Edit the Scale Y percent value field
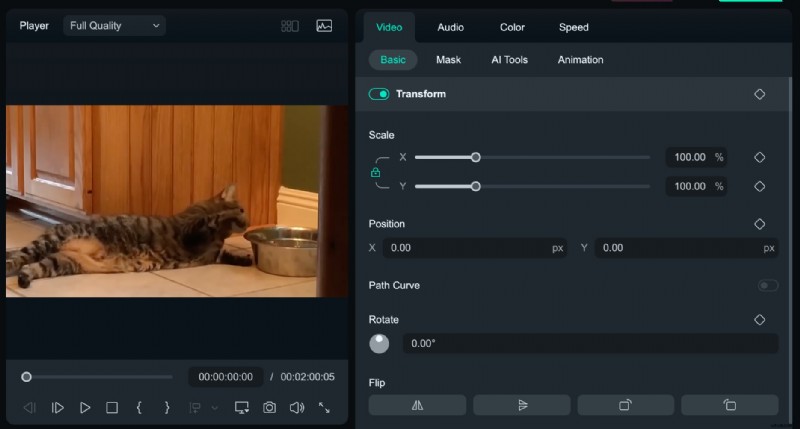The image size is (800, 429). [696, 186]
